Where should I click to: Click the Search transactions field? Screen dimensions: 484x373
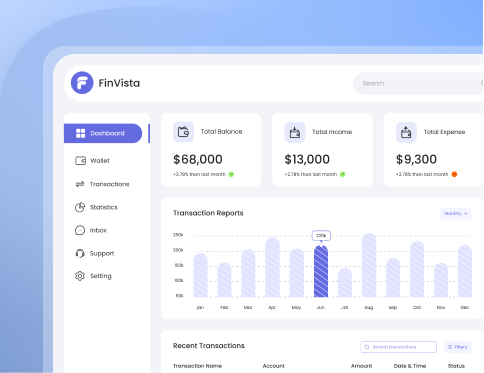398,347
